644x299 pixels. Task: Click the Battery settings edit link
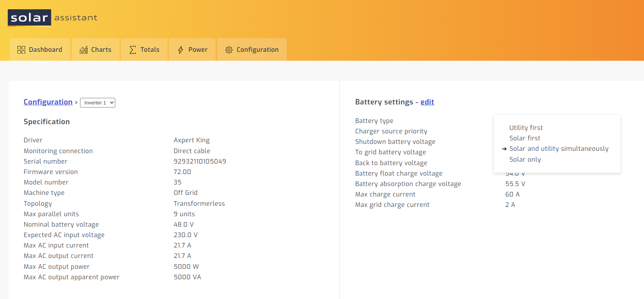(x=427, y=102)
